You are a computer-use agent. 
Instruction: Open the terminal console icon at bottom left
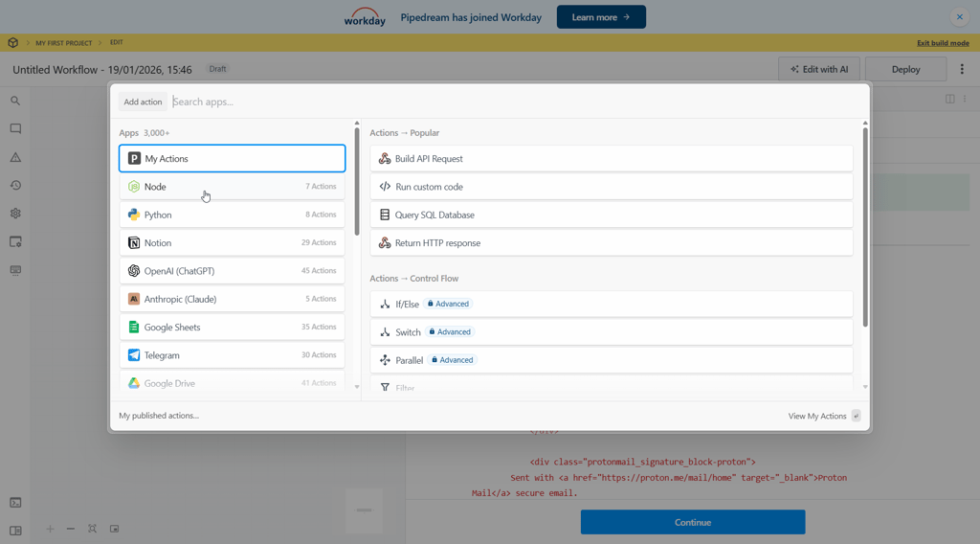point(15,503)
